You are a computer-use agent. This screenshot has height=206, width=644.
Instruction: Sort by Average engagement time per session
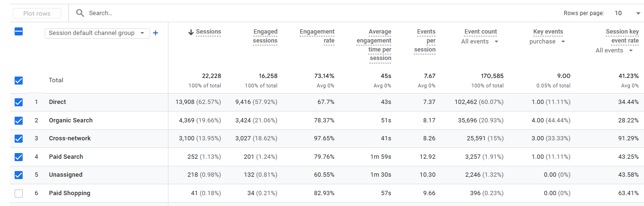374,45
